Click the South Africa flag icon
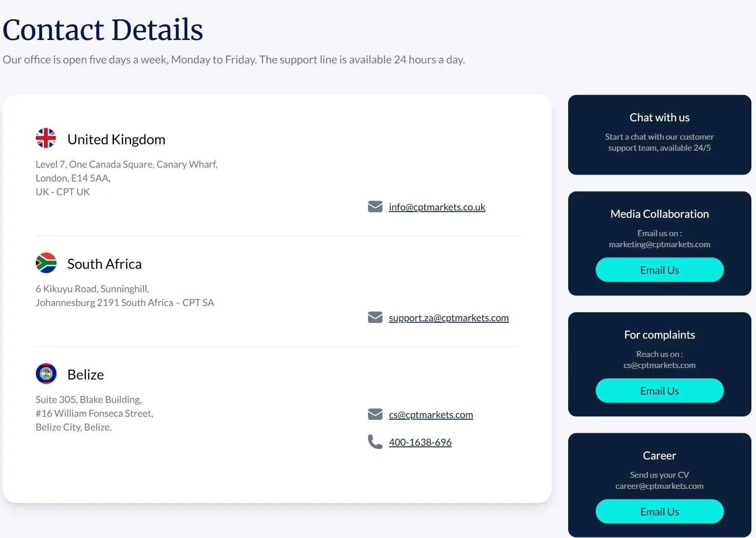Screen dimensions: 756x538 pos(46,263)
